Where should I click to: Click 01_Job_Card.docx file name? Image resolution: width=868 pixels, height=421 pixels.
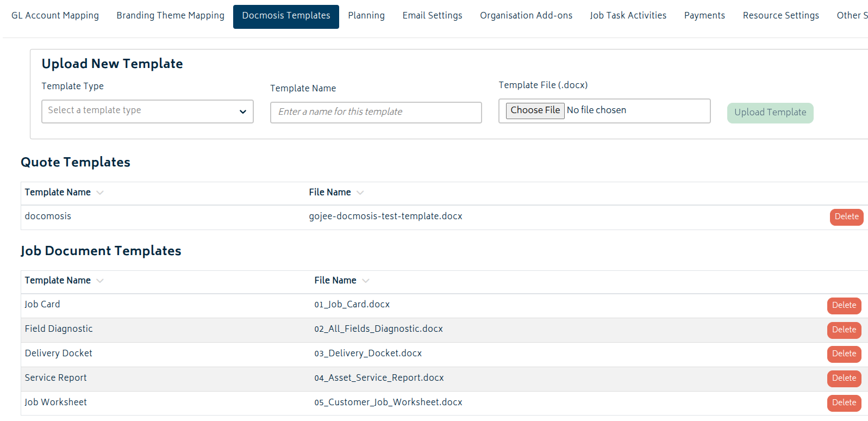(352, 305)
